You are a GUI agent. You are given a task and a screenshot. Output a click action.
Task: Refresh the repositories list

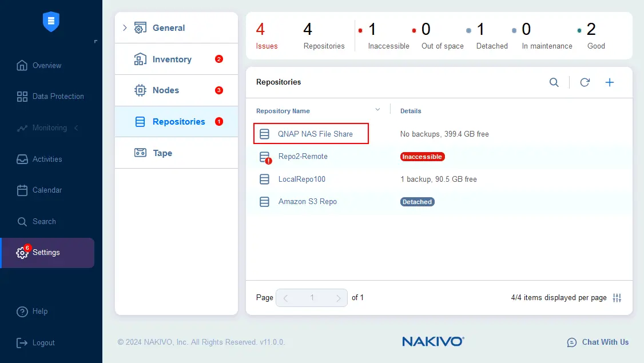pos(585,82)
